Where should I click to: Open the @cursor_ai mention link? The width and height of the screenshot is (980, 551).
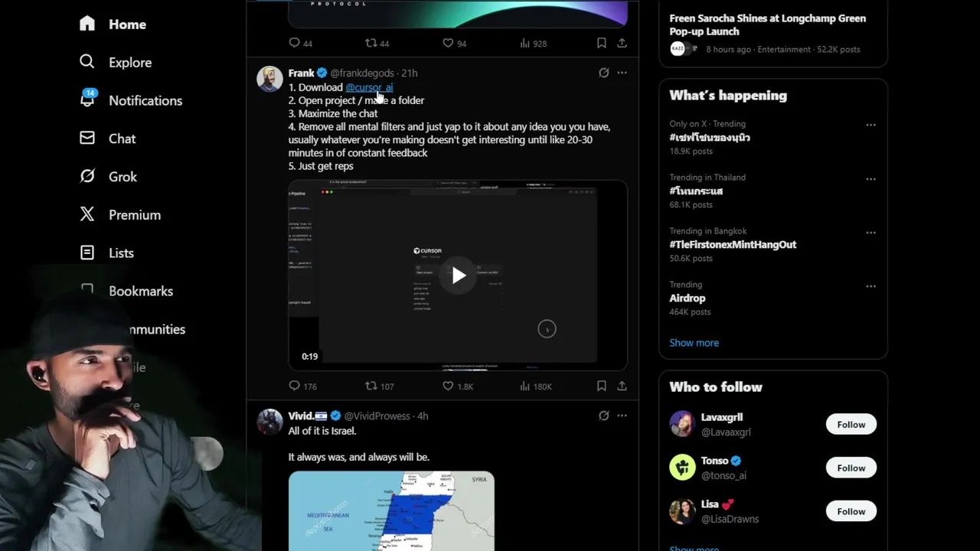pos(369,87)
